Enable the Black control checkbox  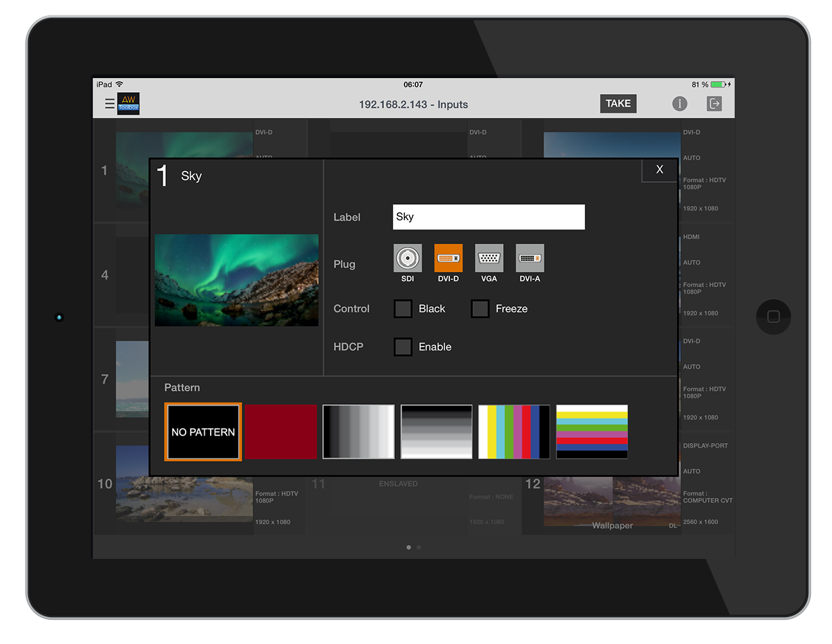(x=403, y=309)
